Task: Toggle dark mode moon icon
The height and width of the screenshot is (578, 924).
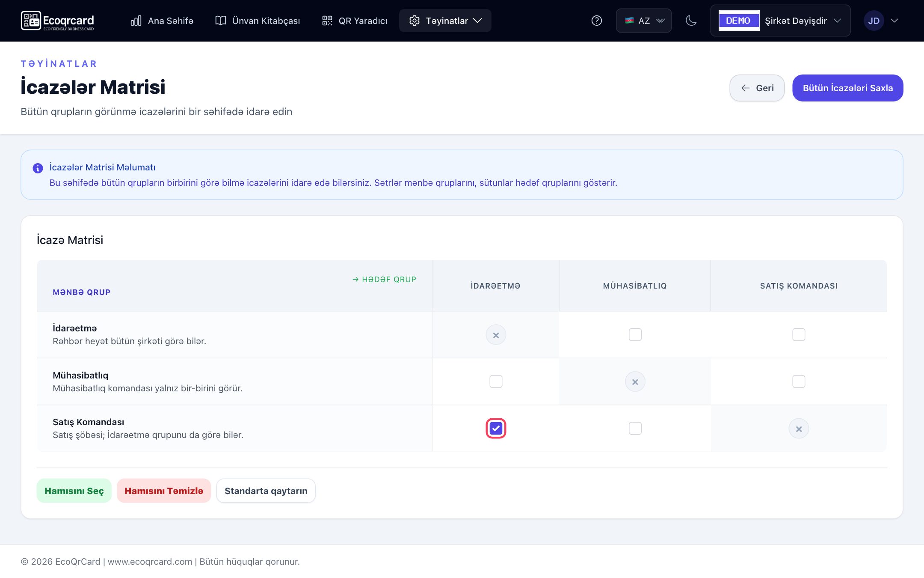Action: pos(691,21)
